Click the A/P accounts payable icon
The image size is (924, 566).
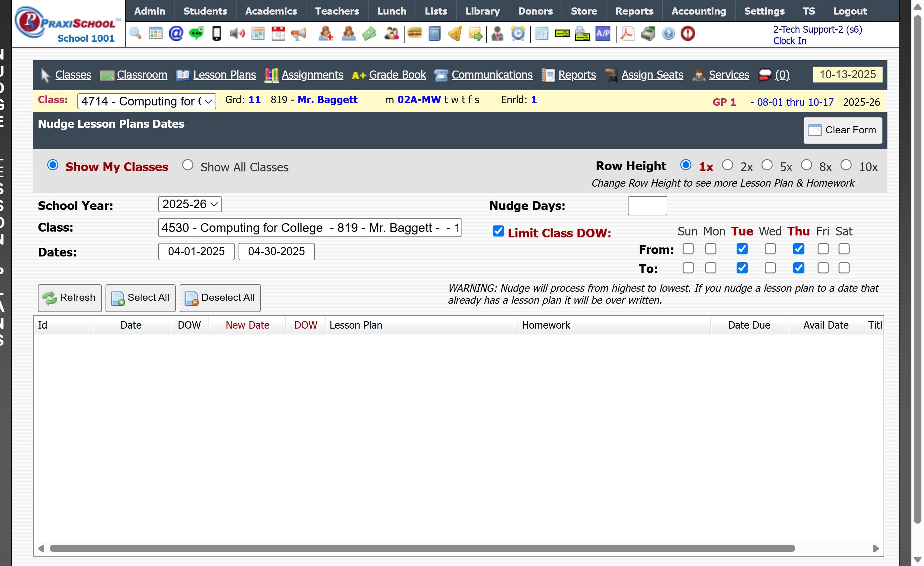point(603,34)
